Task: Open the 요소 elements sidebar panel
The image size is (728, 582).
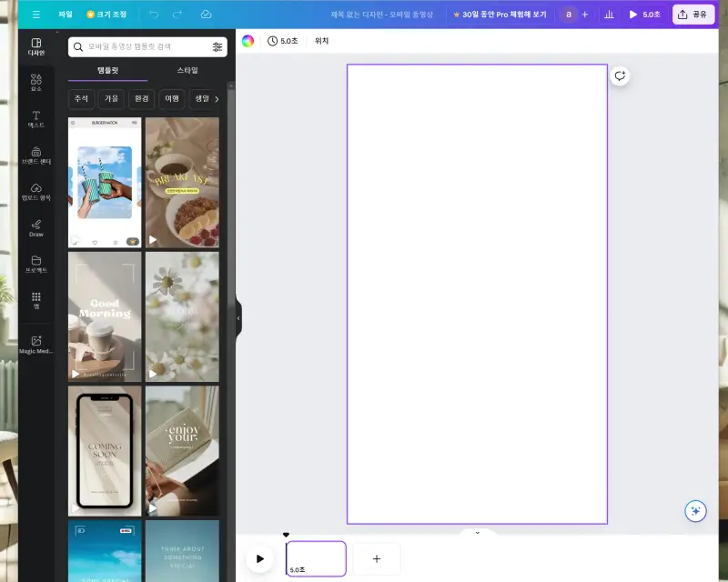Action: 36,83
